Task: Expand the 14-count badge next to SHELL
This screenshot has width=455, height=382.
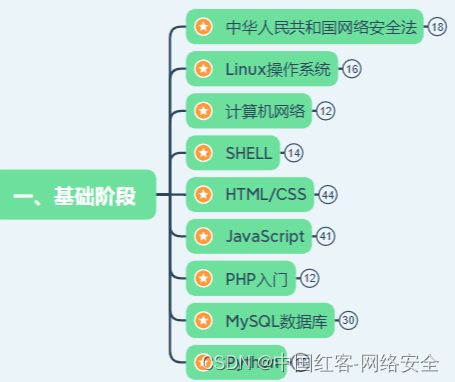Action: pyautogui.click(x=294, y=153)
